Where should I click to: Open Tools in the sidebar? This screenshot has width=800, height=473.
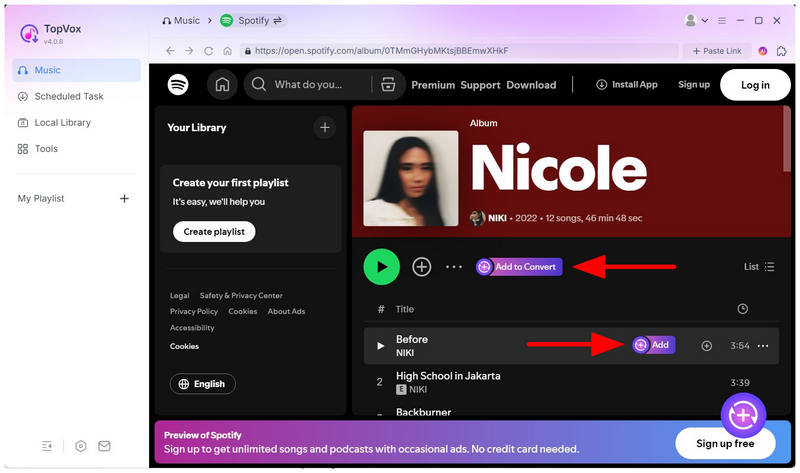pyautogui.click(x=38, y=148)
